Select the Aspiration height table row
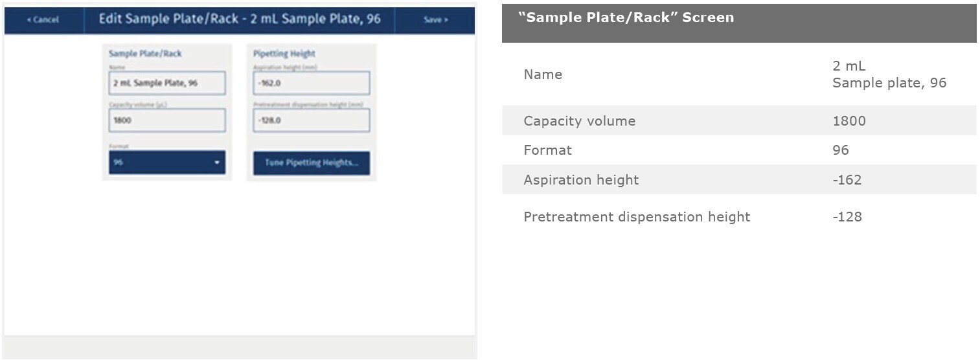 pos(581,180)
